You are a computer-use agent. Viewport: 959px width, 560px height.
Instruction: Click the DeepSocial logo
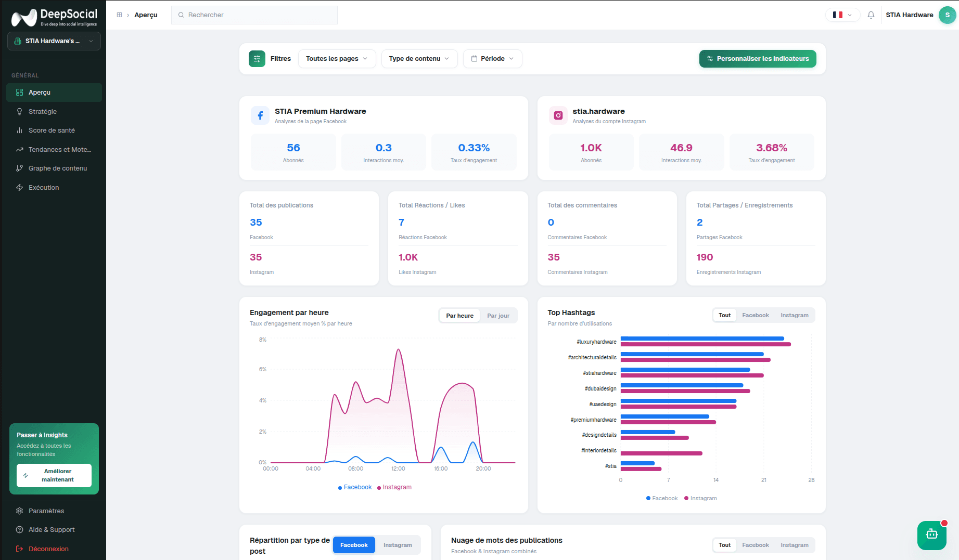[54, 17]
